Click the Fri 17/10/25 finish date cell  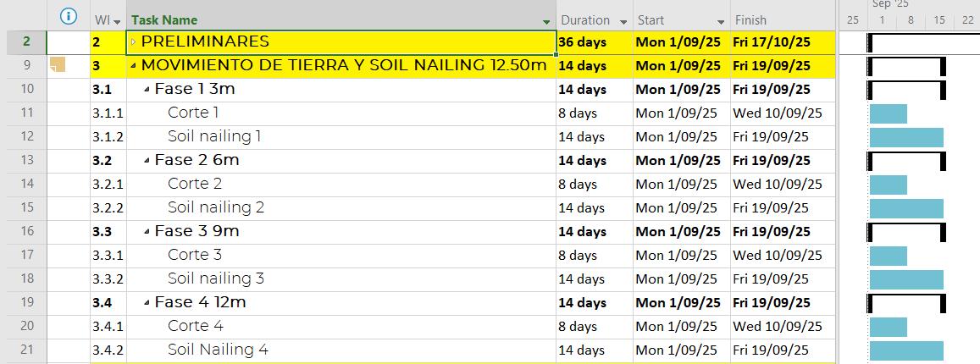coord(783,42)
